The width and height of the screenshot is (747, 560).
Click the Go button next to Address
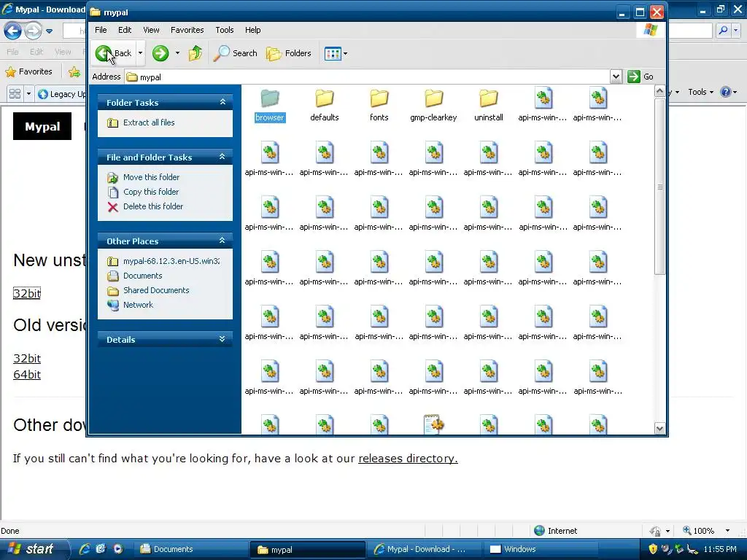640,77
